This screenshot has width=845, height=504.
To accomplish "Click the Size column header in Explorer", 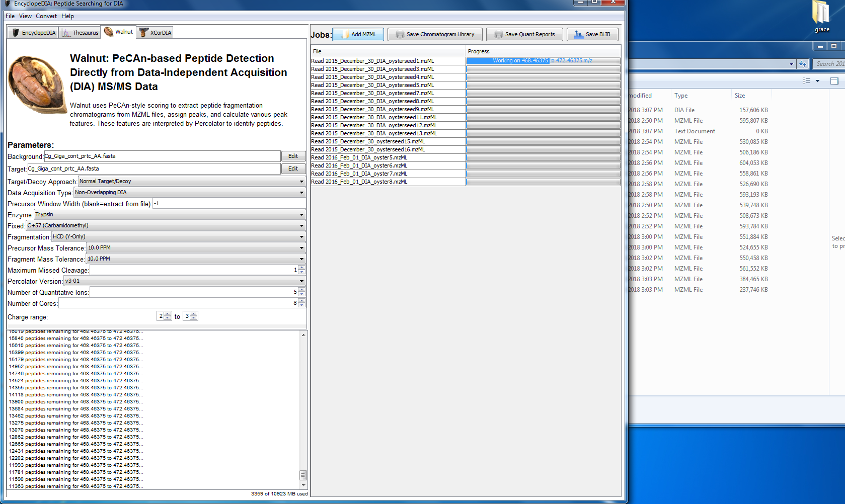I will [750, 96].
